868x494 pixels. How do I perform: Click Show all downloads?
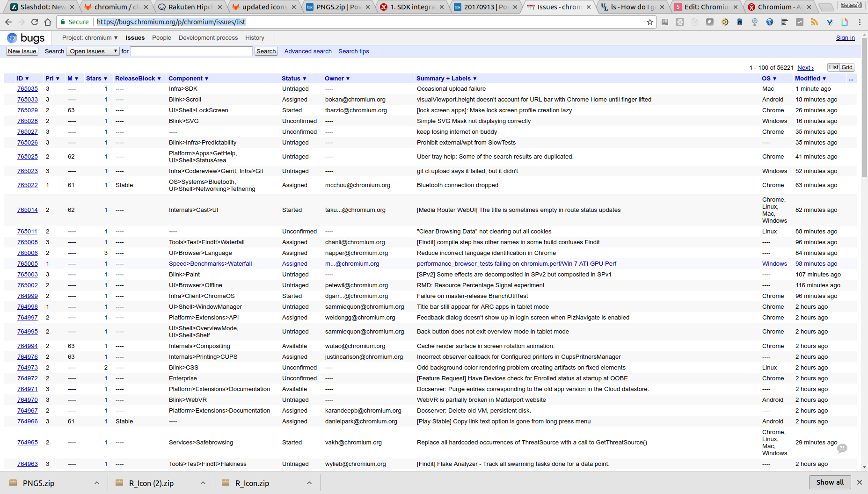tap(830, 482)
